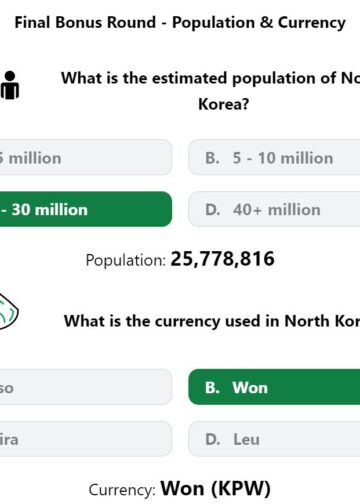Select answer D. 40+ million
This screenshot has height=504, width=360.
[274, 209]
